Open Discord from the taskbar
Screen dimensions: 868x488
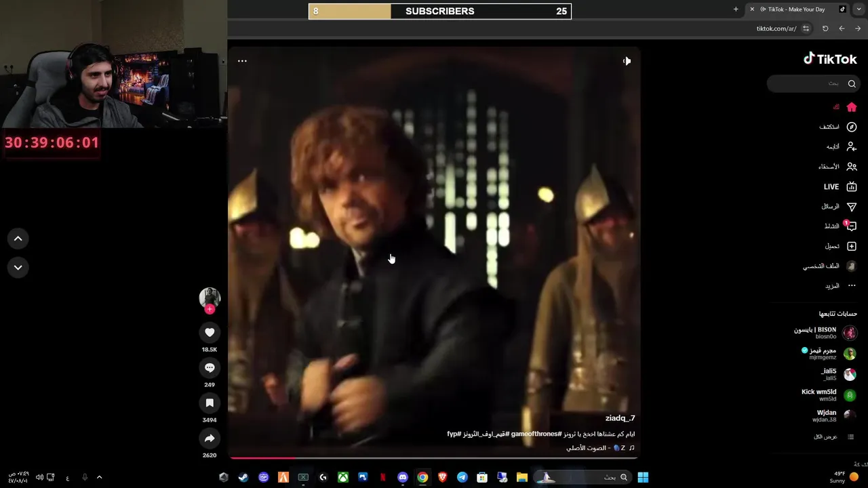[403, 477]
